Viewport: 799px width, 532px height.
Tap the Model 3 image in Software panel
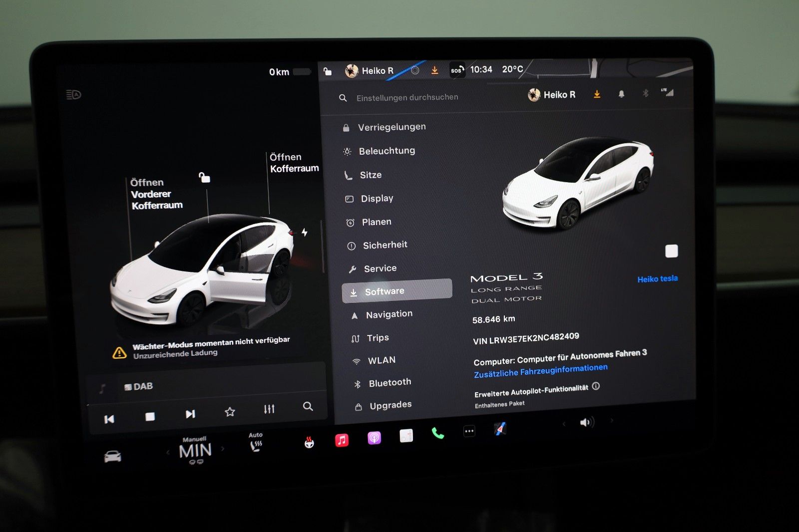click(x=578, y=183)
